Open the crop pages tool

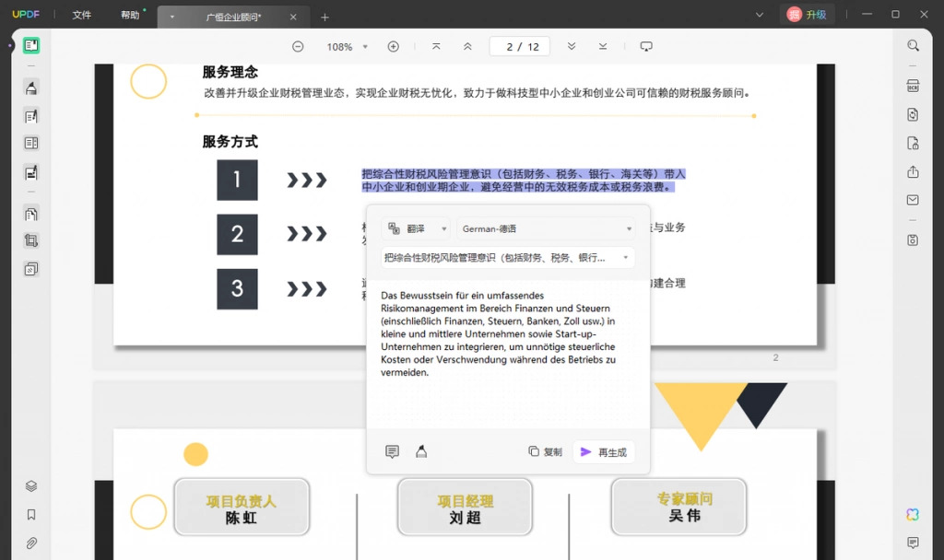click(x=31, y=241)
